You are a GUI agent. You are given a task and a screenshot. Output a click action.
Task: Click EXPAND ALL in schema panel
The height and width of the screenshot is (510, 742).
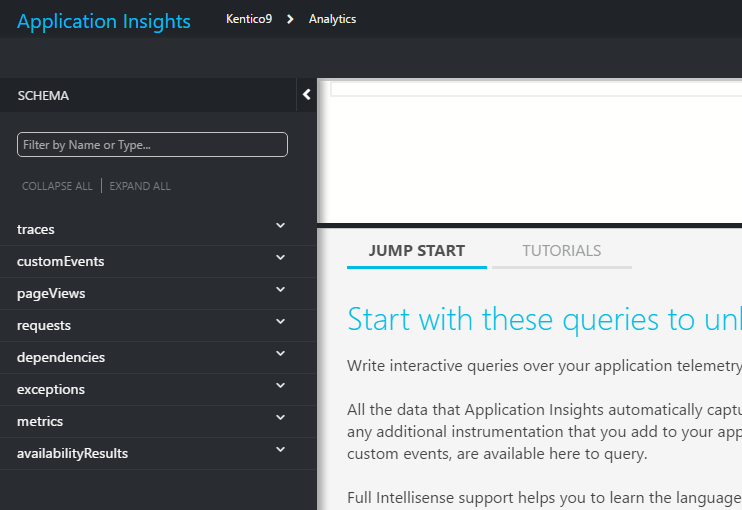point(140,186)
